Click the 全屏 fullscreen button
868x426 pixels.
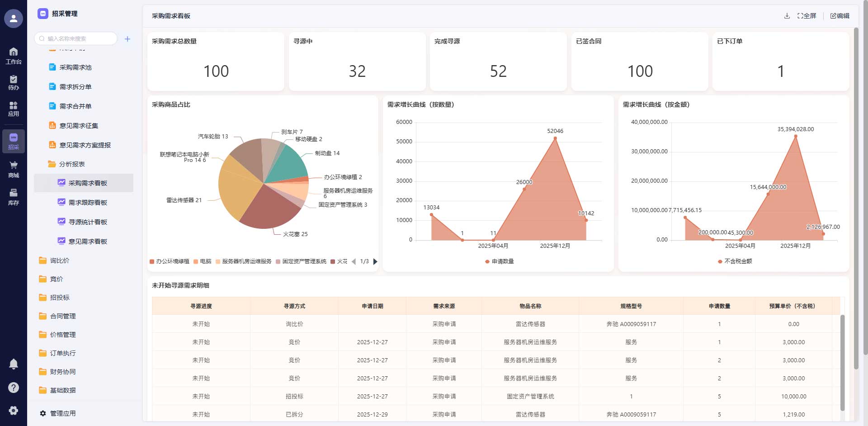click(x=807, y=16)
